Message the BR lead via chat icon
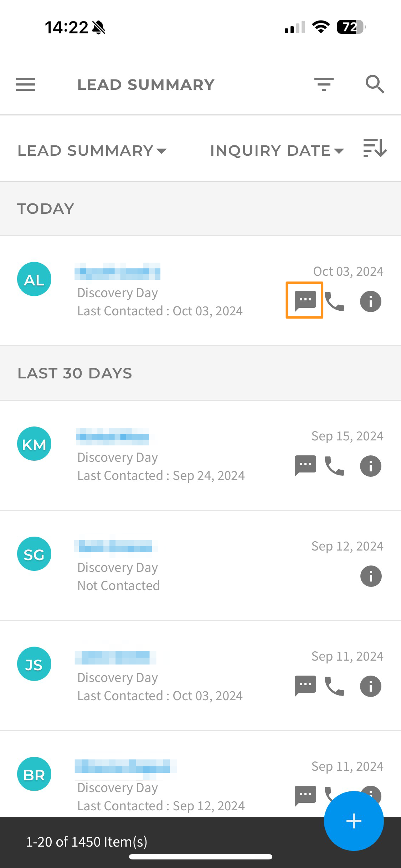 pos(305,796)
